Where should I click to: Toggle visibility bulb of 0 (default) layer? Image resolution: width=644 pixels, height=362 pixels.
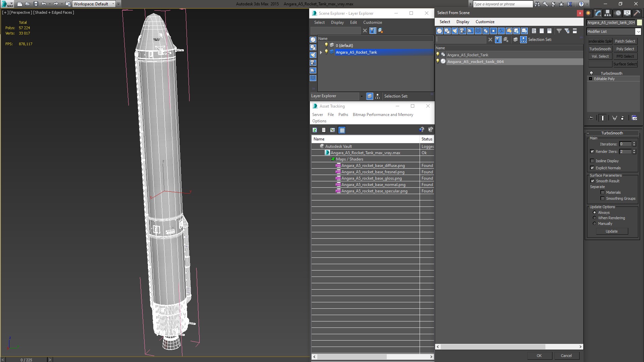(x=326, y=45)
